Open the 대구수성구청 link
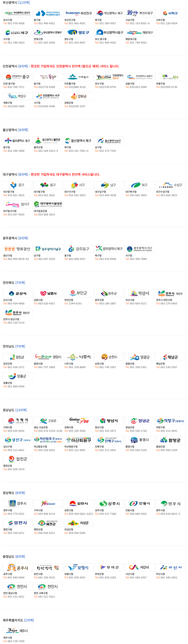The height and width of the screenshot is (644, 188). pyautogui.click(x=162, y=192)
